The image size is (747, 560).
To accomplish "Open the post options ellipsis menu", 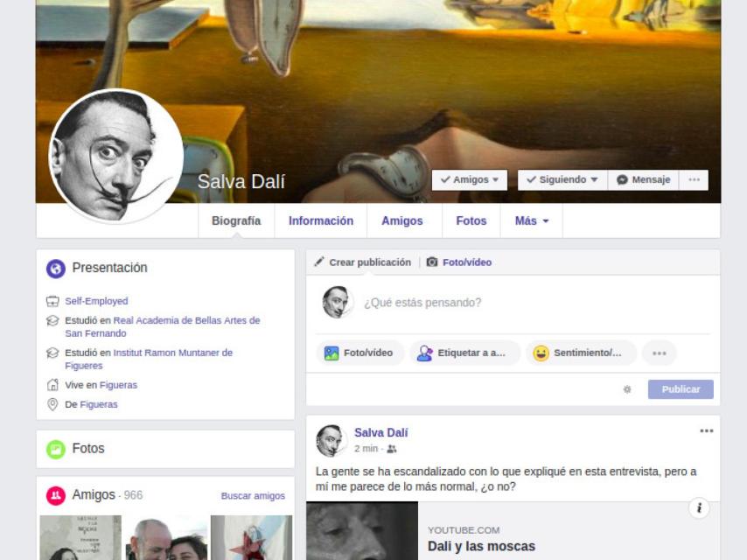I will [706, 430].
